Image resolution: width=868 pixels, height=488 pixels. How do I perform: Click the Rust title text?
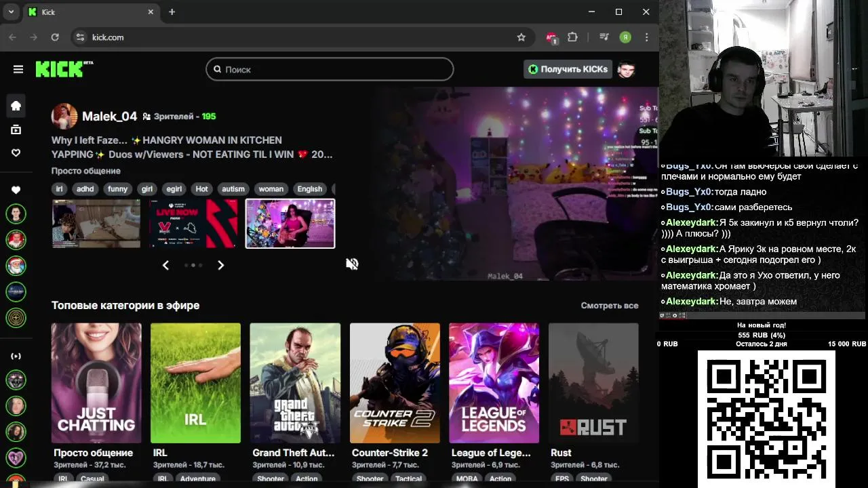tap(561, 453)
